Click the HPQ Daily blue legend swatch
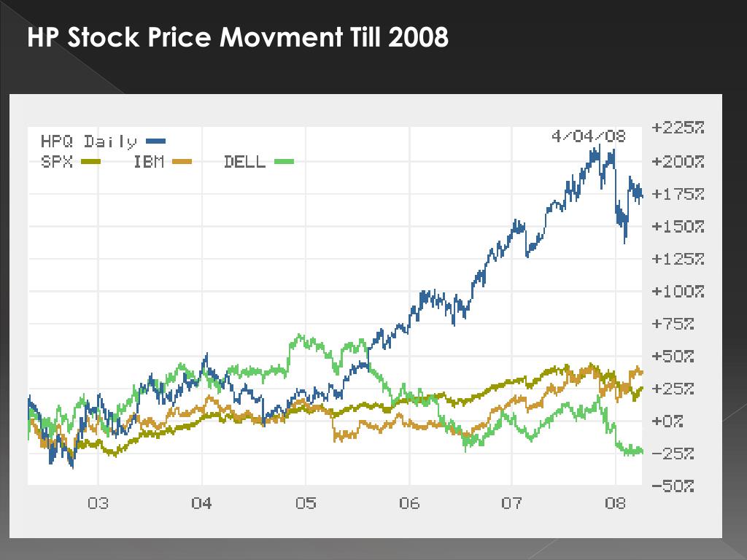747x560 pixels. [156, 141]
